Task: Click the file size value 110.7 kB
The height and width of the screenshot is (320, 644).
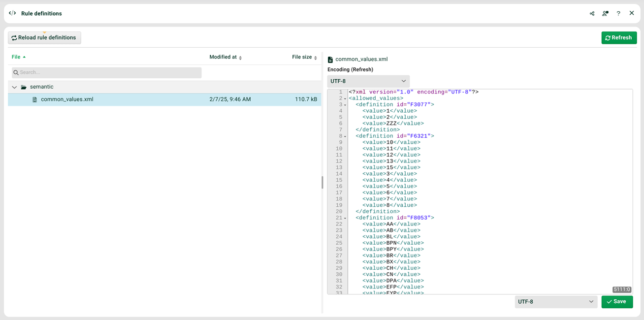Action: click(x=306, y=99)
